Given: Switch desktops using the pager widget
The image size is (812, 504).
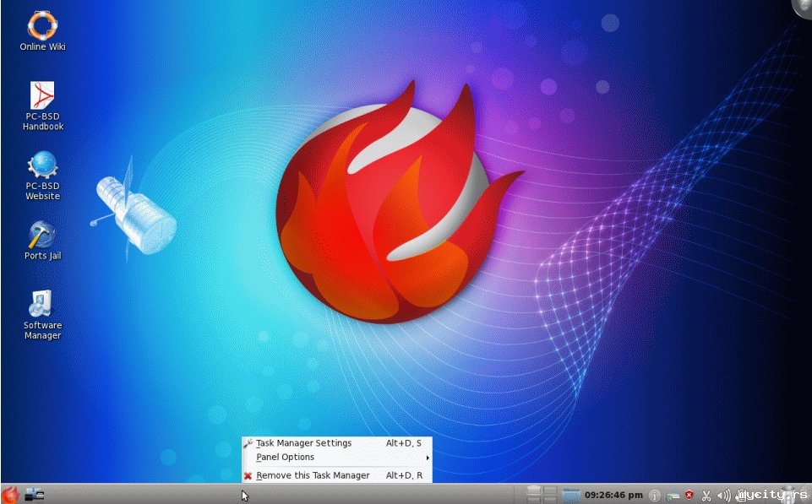Looking at the screenshot, I should click(542, 495).
